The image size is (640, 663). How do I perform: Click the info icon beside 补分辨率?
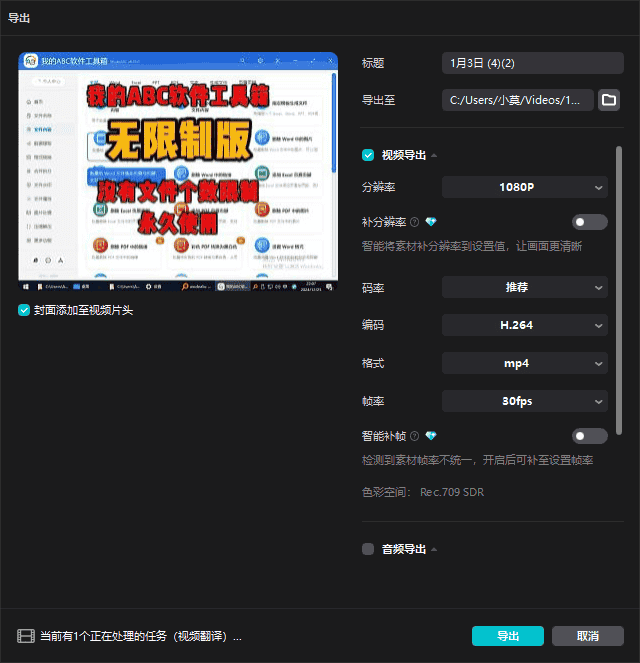pos(415,222)
